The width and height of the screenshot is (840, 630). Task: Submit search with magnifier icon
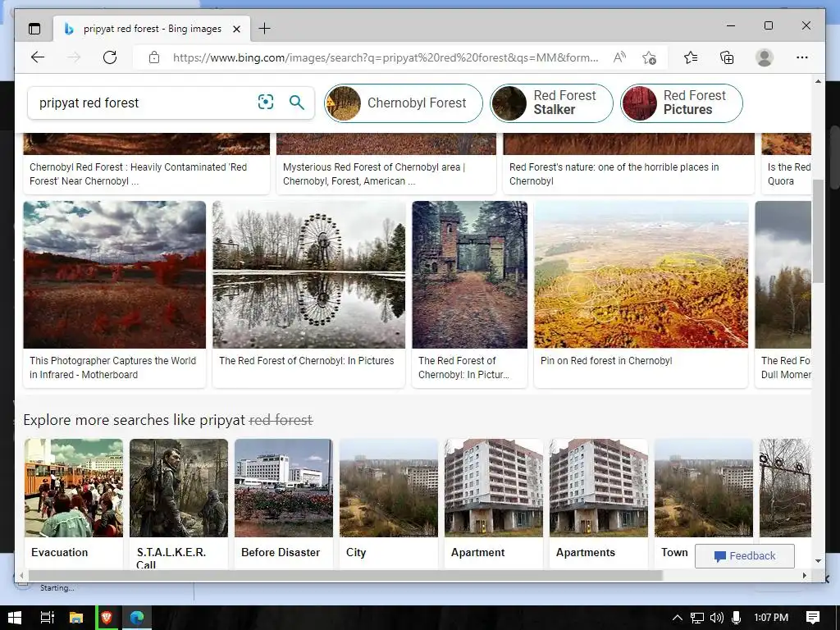click(297, 102)
